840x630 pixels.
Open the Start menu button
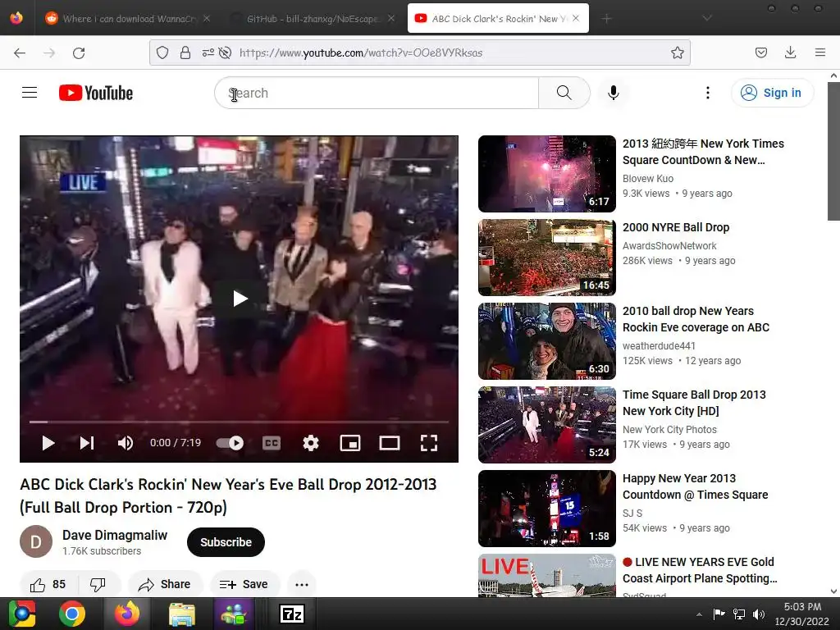pyautogui.click(x=21, y=614)
